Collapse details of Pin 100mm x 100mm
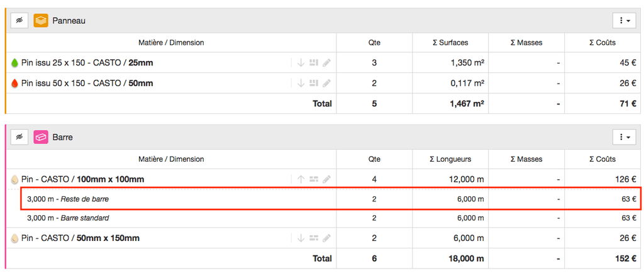Screen dimensions: 644x273 301,179
